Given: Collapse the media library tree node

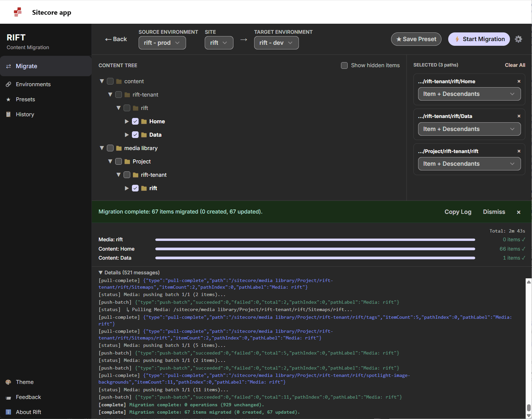Looking at the screenshot, I should tap(102, 148).
